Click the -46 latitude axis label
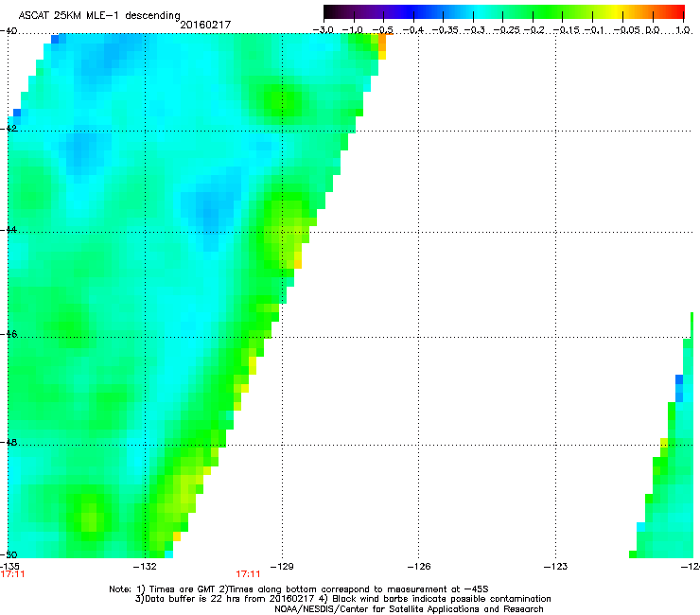 (x=9, y=334)
